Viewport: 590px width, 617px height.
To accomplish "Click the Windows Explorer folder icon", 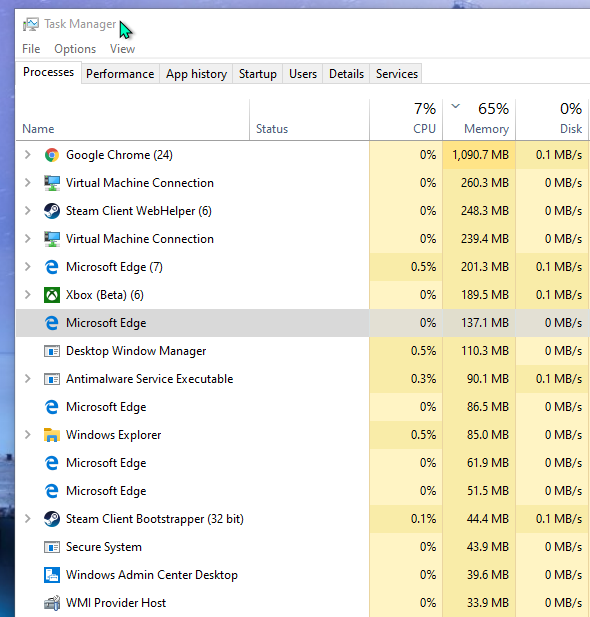I will pyautogui.click(x=52, y=435).
